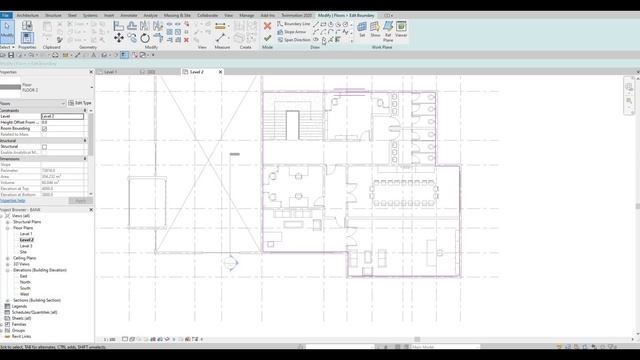This screenshot has height=360, width=640.
Task: Open the Structure ribbon tab
Action: [x=53, y=15]
